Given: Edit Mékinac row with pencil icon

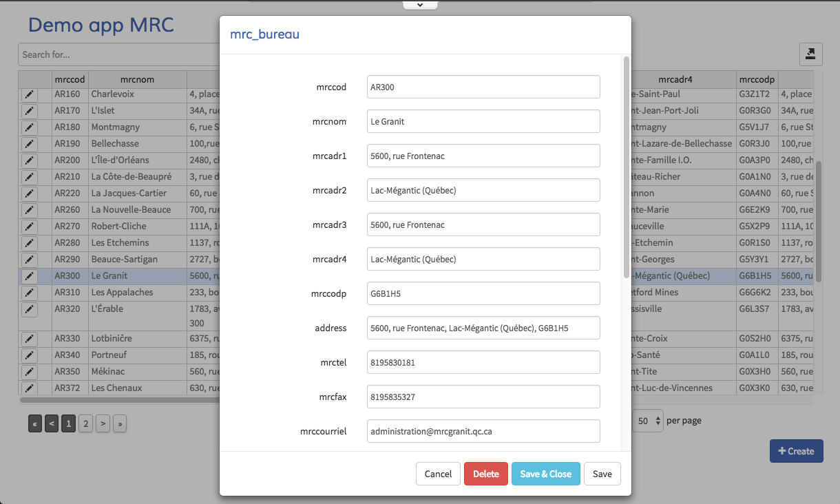Looking at the screenshot, I should 29,372.
